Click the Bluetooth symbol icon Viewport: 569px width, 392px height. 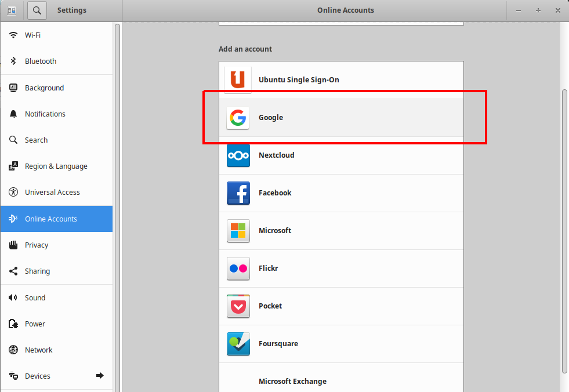click(x=13, y=61)
